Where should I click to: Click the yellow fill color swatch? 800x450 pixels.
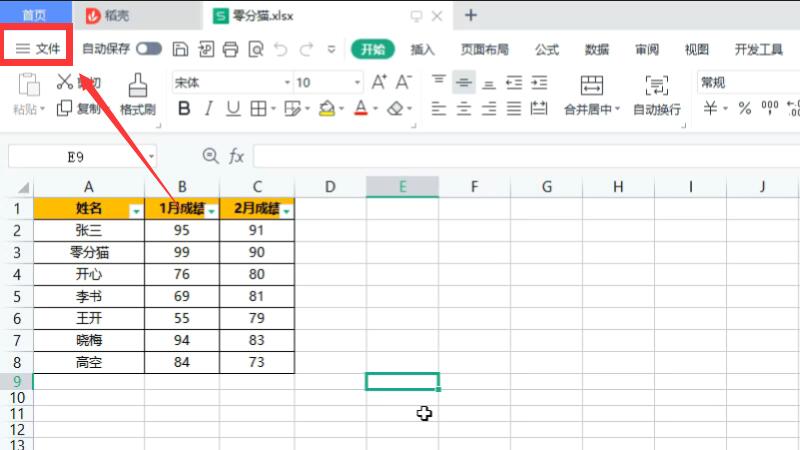point(326,109)
